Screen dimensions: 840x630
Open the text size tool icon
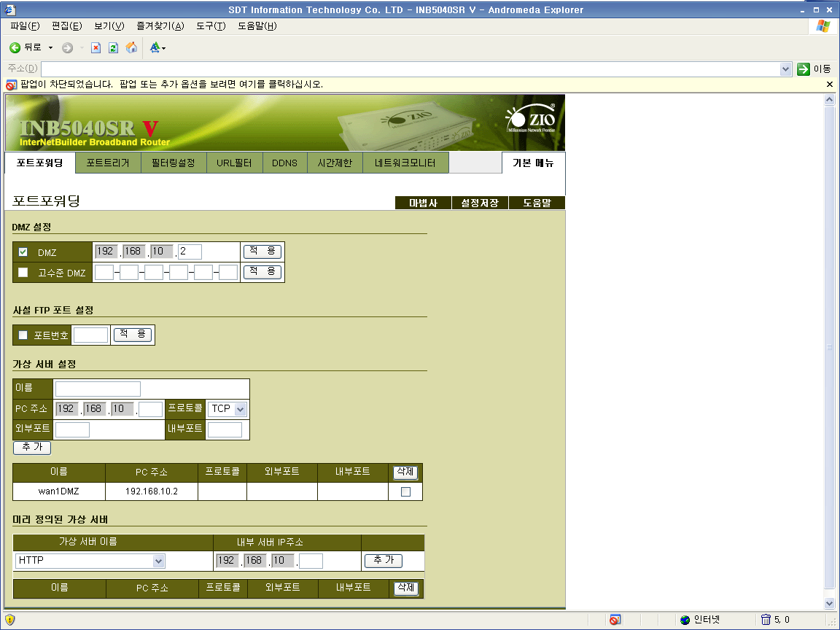[155, 47]
